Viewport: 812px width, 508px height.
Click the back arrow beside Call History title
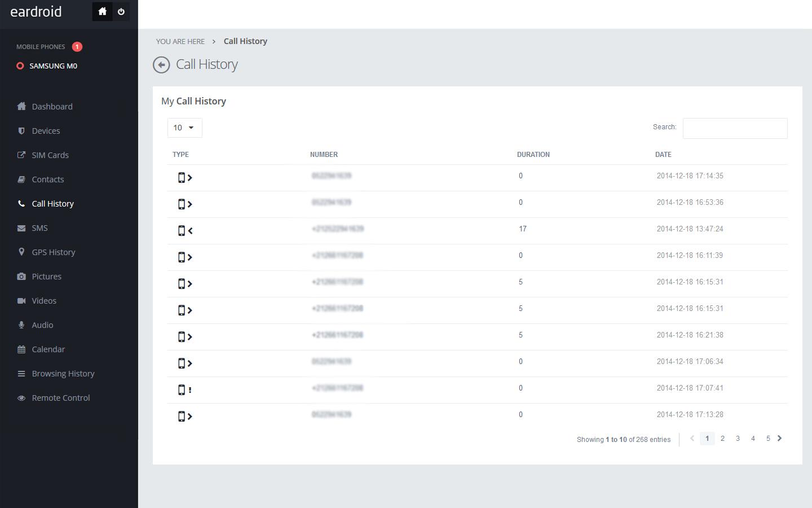(x=161, y=65)
